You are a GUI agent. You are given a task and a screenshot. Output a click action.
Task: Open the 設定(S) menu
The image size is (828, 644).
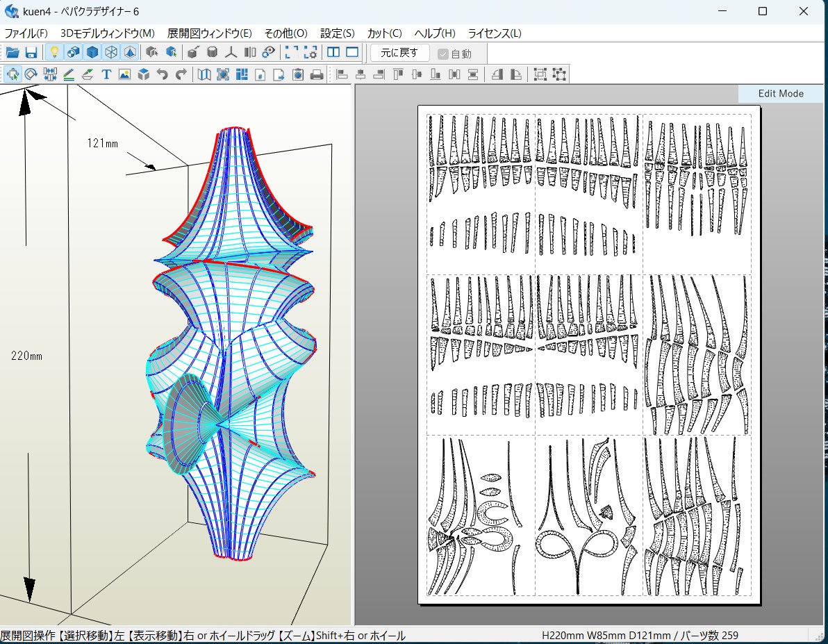338,33
